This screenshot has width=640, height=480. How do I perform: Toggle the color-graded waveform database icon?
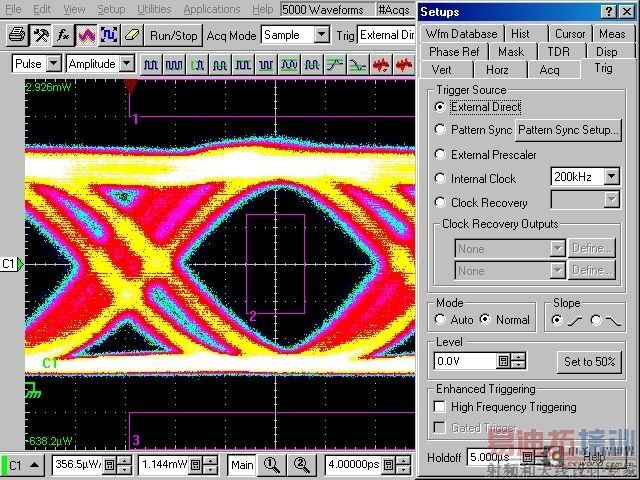point(86,36)
